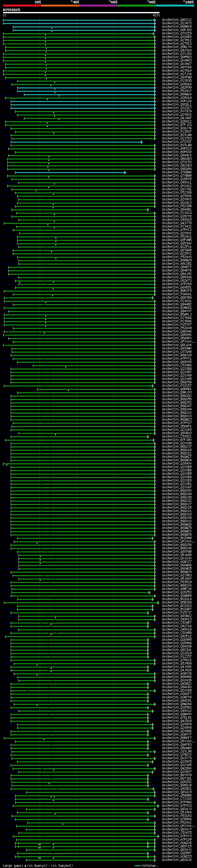Click hit label UniRef100_A7PVS3
Viewport: 197px width, 868px height.
pos(176,805)
